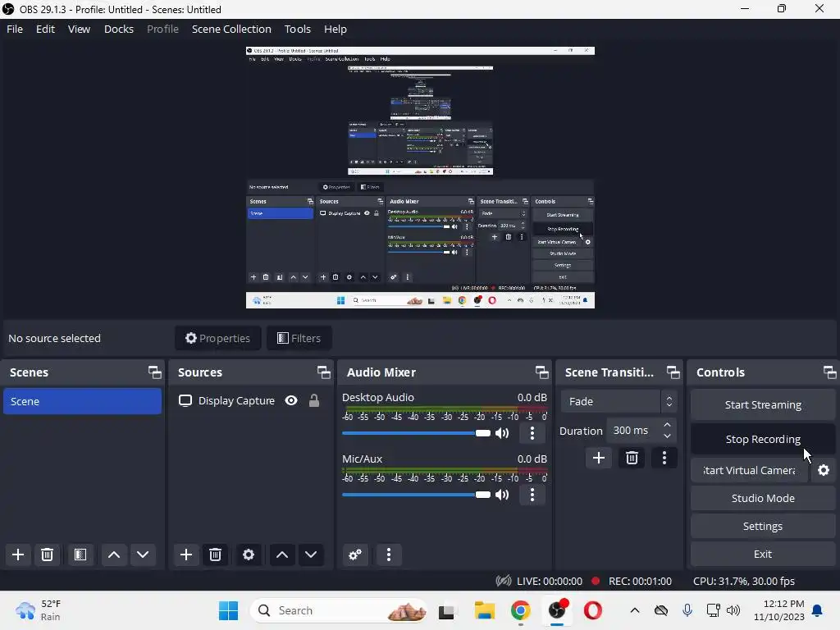
Task: Pop out the Scene Transitions dock
Action: tap(673, 372)
